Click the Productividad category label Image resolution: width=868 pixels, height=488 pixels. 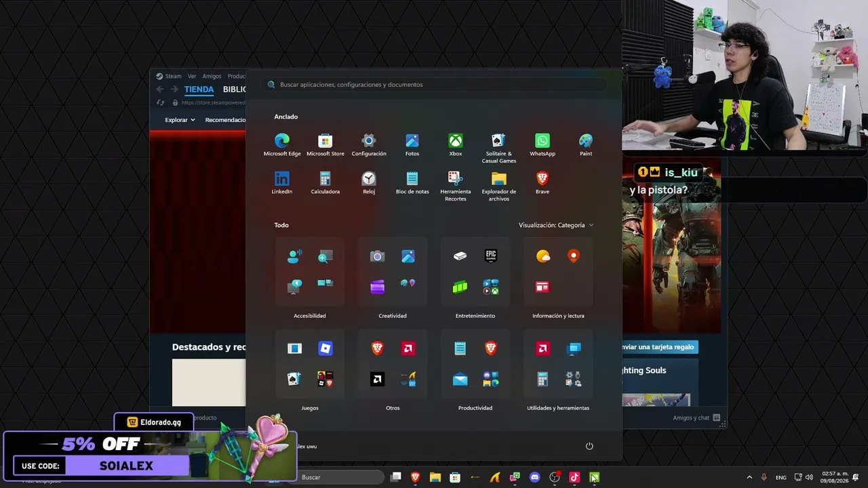tap(475, 408)
